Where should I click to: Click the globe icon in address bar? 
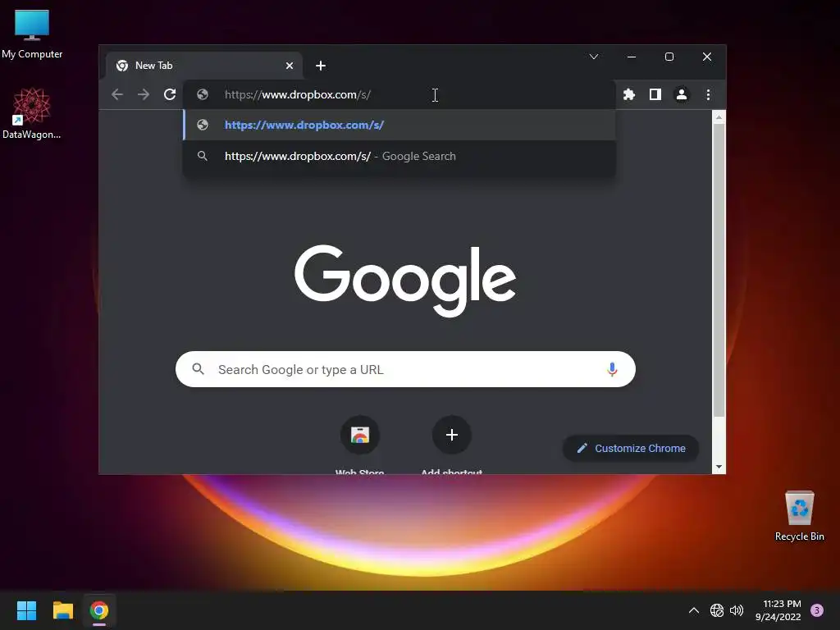coord(203,95)
